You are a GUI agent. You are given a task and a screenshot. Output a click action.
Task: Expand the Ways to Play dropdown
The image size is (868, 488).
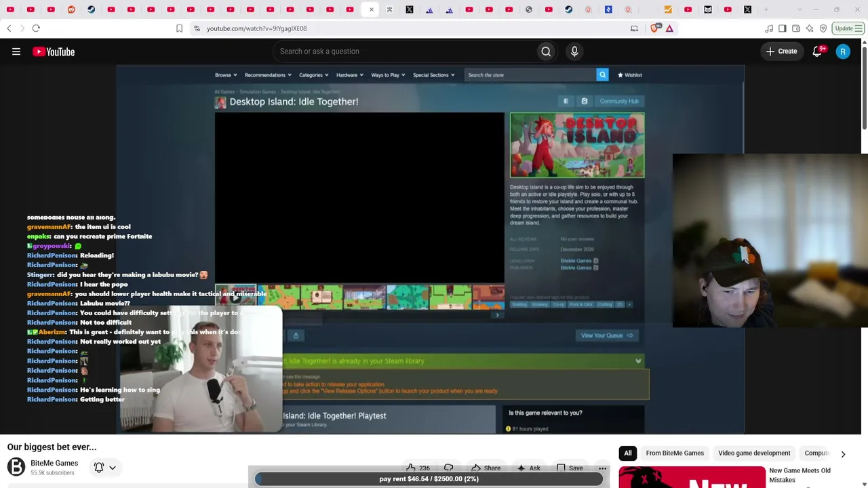(389, 75)
